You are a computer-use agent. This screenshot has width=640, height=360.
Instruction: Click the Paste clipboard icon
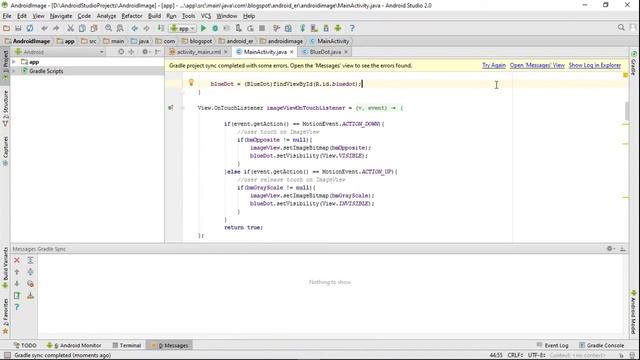(94, 28)
